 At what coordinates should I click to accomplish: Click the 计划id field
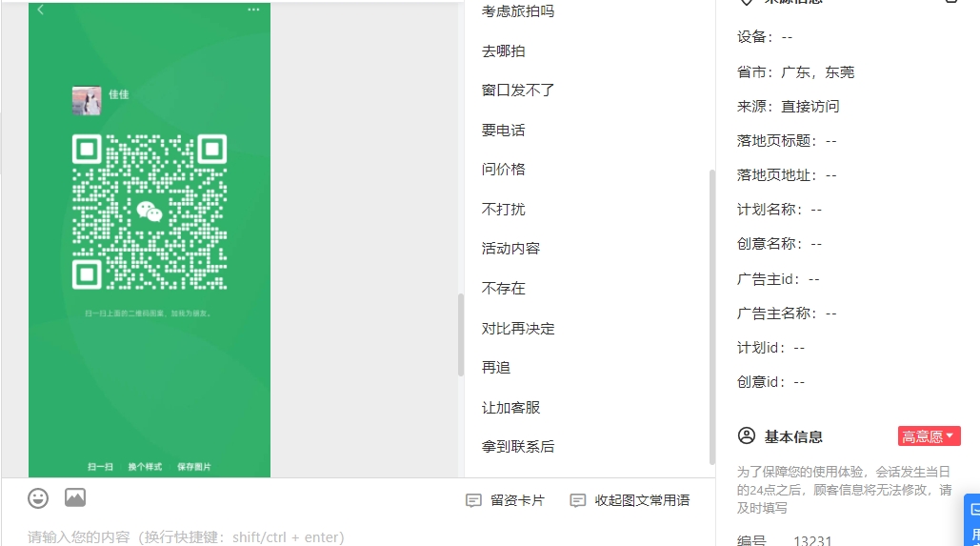tap(770, 348)
